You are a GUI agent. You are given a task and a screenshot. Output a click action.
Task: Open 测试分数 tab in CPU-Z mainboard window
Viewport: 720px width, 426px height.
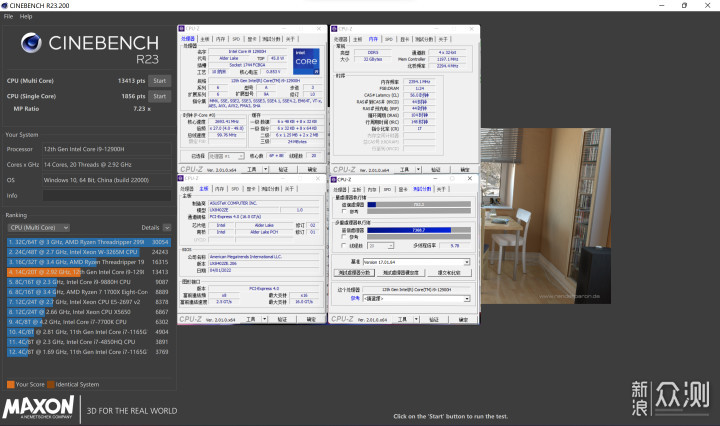(x=271, y=189)
